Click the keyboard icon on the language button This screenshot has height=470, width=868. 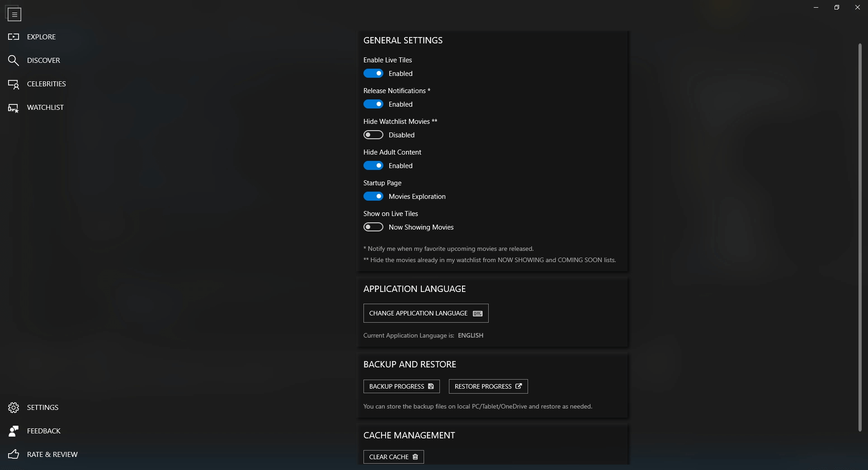[x=477, y=313]
